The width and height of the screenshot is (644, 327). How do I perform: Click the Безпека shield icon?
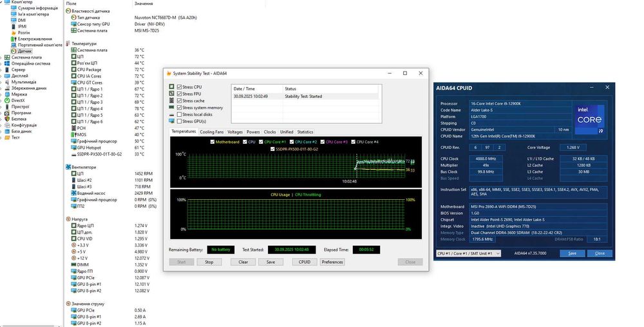point(7,119)
